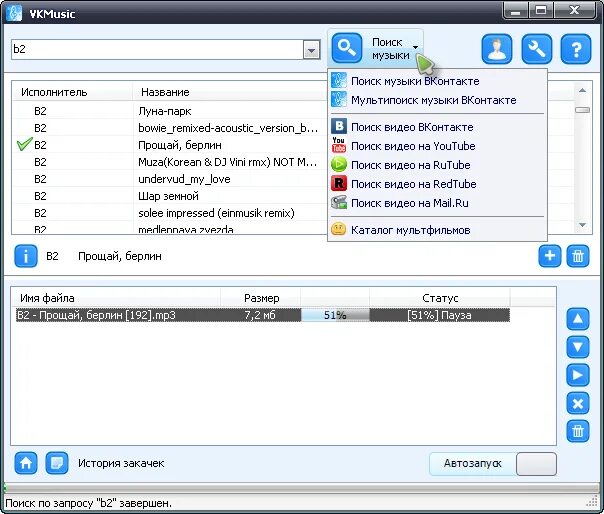Add track with the plus icon
The width and height of the screenshot is (604, 514).
click(549, 256)
